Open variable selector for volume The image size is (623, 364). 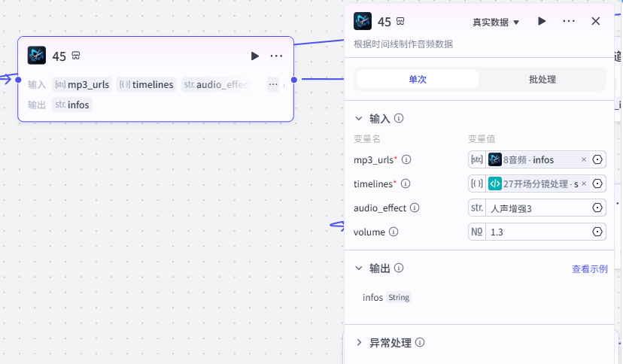tap(597, 232)
